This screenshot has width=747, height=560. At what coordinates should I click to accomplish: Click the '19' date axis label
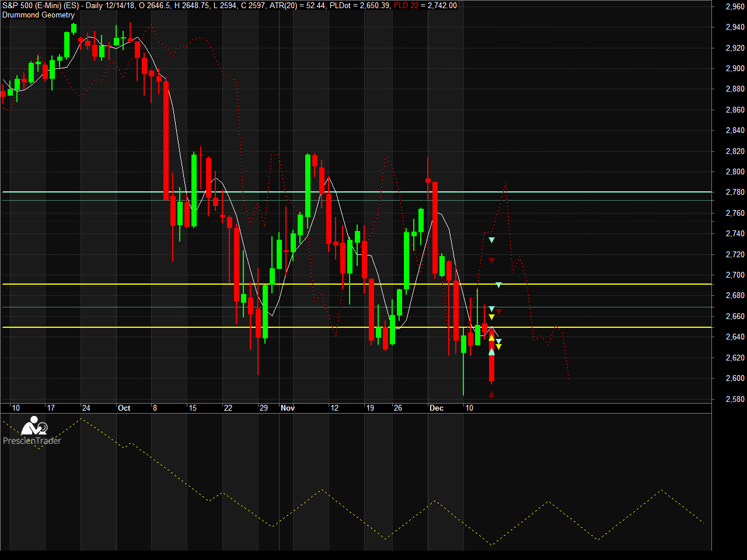coord(370,408)
